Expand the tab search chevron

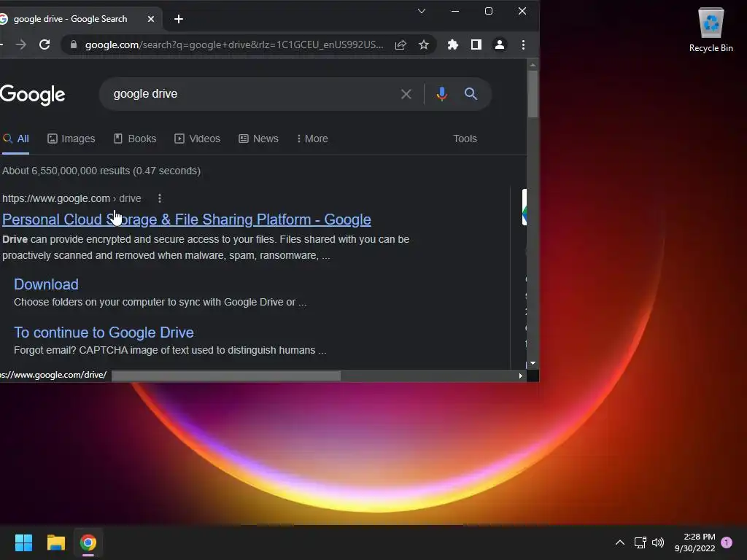(422, 11)
